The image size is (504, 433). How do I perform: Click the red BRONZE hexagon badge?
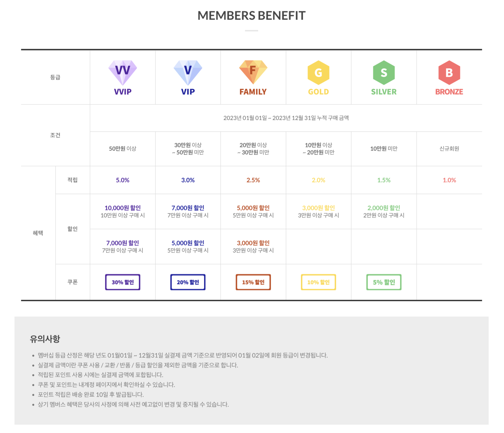coord(449,72)
